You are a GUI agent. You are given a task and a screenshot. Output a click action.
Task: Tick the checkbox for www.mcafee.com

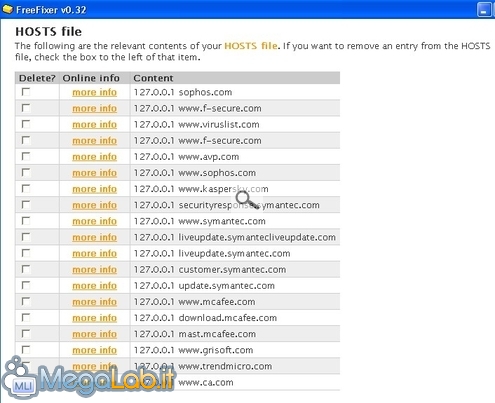tap(26, 301)
